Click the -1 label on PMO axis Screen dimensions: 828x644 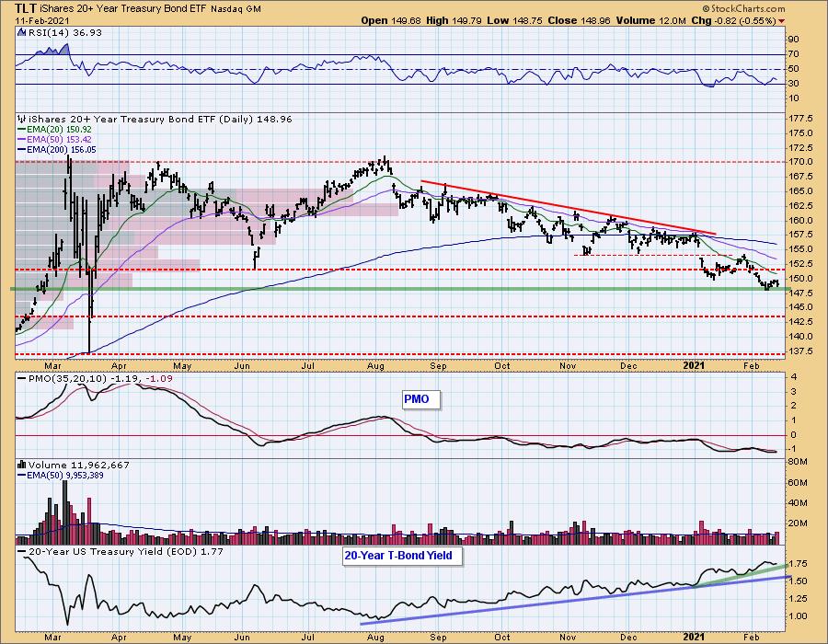click(x=793, y=449)
